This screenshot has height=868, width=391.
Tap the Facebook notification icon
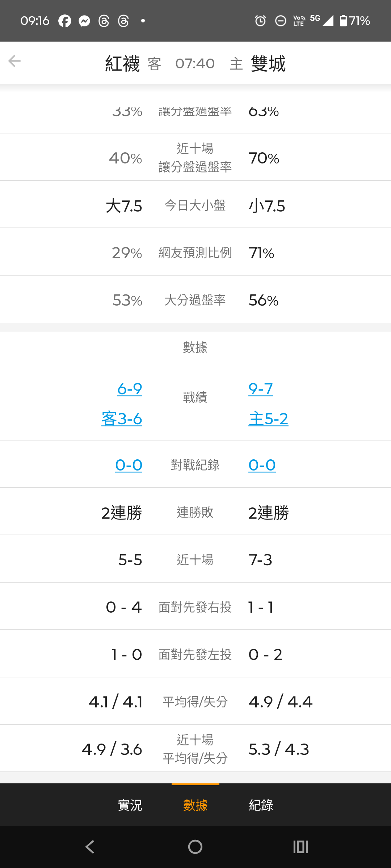point(65,21)
